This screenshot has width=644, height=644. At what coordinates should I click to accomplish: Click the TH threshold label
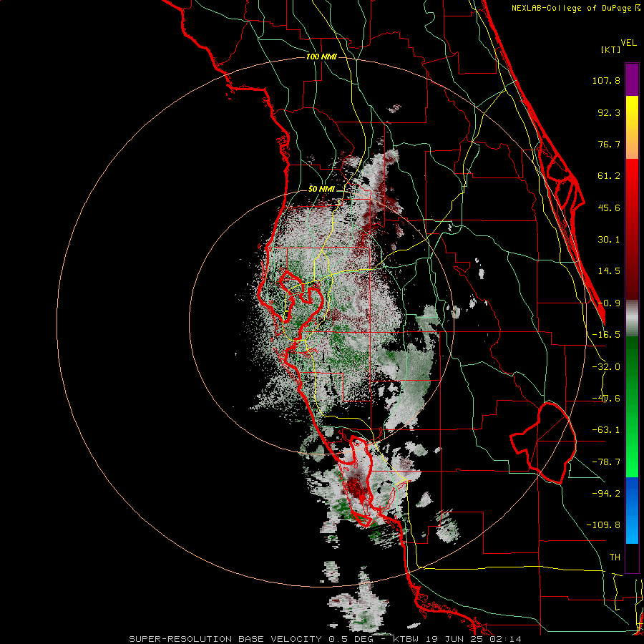click(x=615, y=557)
